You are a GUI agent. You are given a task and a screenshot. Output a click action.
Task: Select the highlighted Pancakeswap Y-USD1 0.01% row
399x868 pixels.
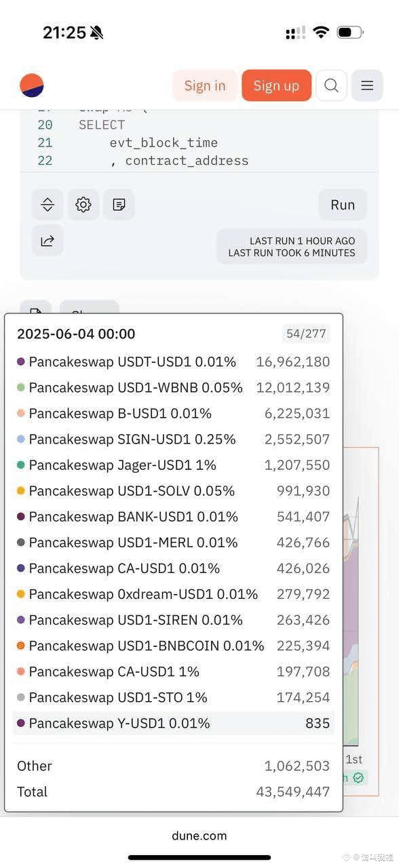coord(174,723)
